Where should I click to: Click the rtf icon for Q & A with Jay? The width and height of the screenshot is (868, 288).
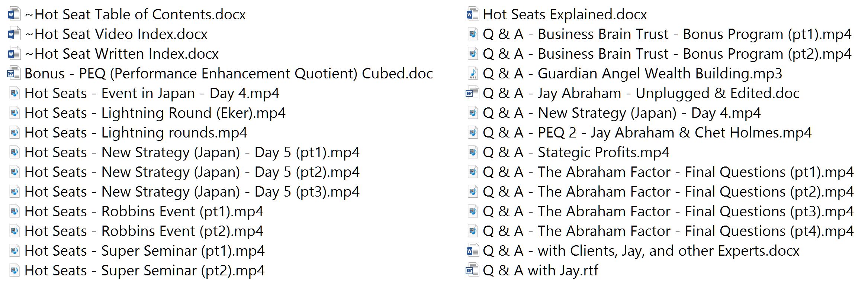473,271
